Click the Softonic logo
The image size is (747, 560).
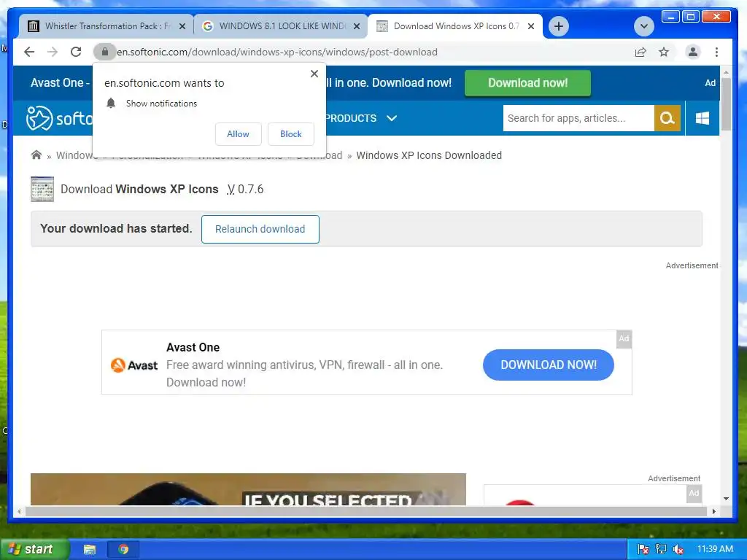(x=58, y=118)
